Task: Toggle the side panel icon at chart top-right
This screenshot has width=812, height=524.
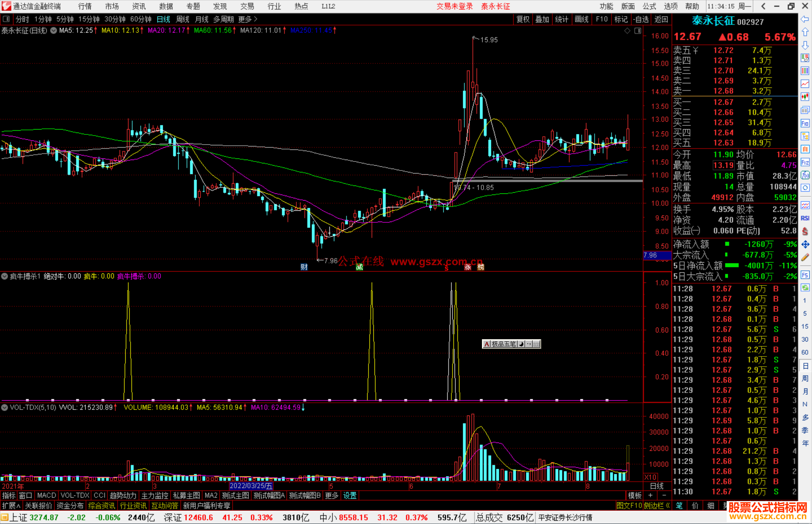Action: (638, 31)
